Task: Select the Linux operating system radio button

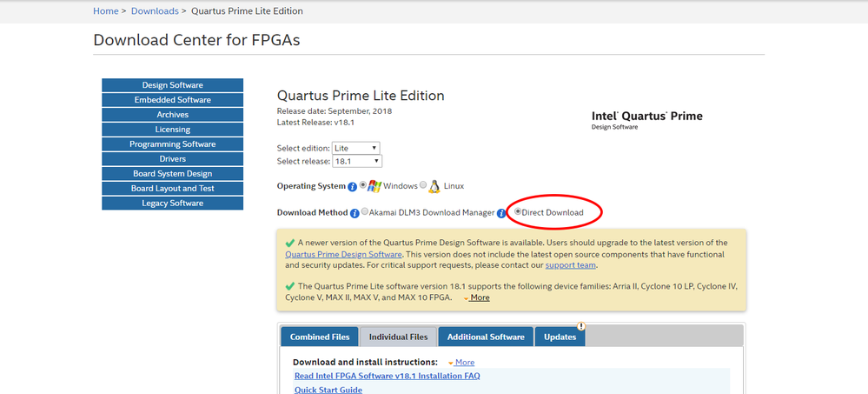Action: [423, 185]
